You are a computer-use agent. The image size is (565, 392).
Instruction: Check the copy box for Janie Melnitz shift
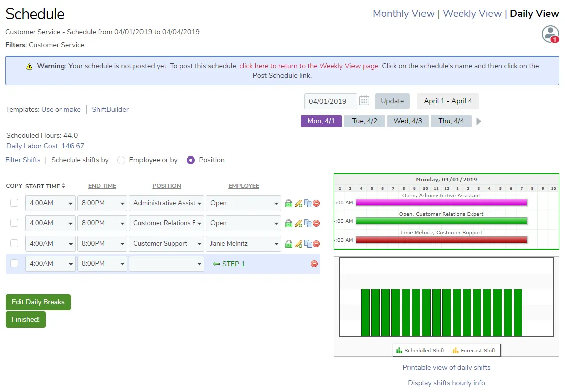[x=14, y=244]
